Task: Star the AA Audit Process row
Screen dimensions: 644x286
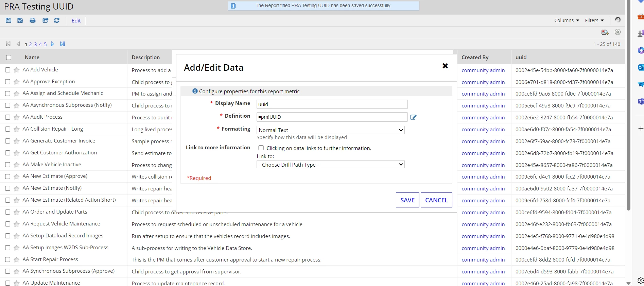Action: click(x=16, y=117)
